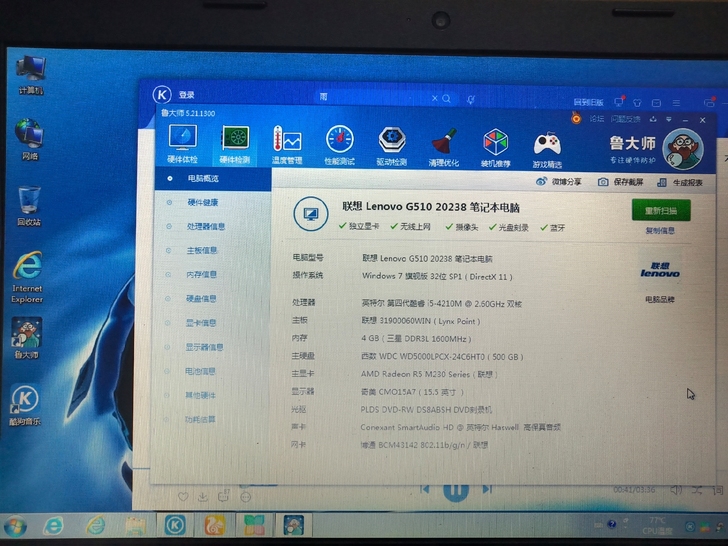This screenshot has height=546, width=728.
Task: Click 登录 in Kugou music window
Action: coord(187,95)
